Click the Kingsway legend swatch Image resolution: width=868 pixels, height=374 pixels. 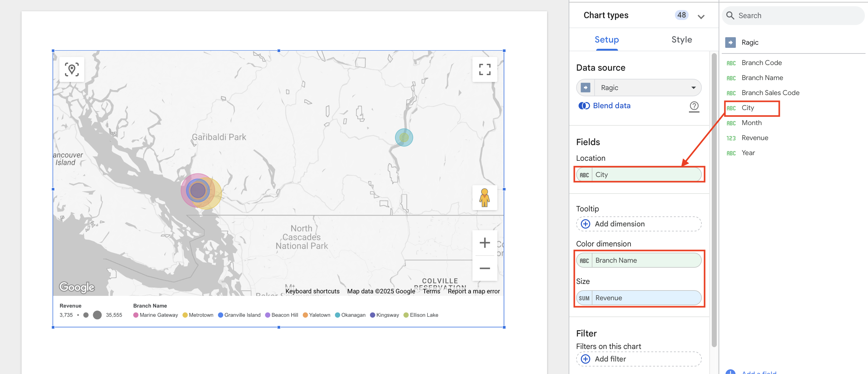372,315
